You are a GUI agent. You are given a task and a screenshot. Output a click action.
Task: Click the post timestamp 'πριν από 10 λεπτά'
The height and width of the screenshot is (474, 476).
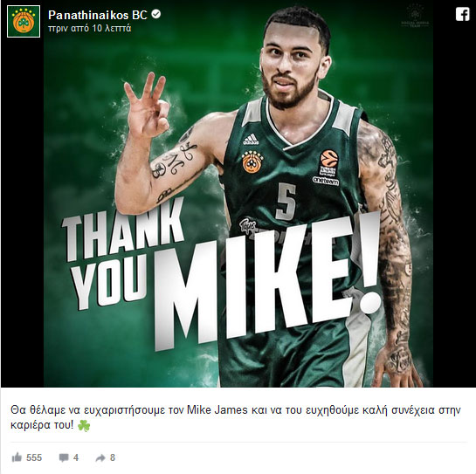90,29
